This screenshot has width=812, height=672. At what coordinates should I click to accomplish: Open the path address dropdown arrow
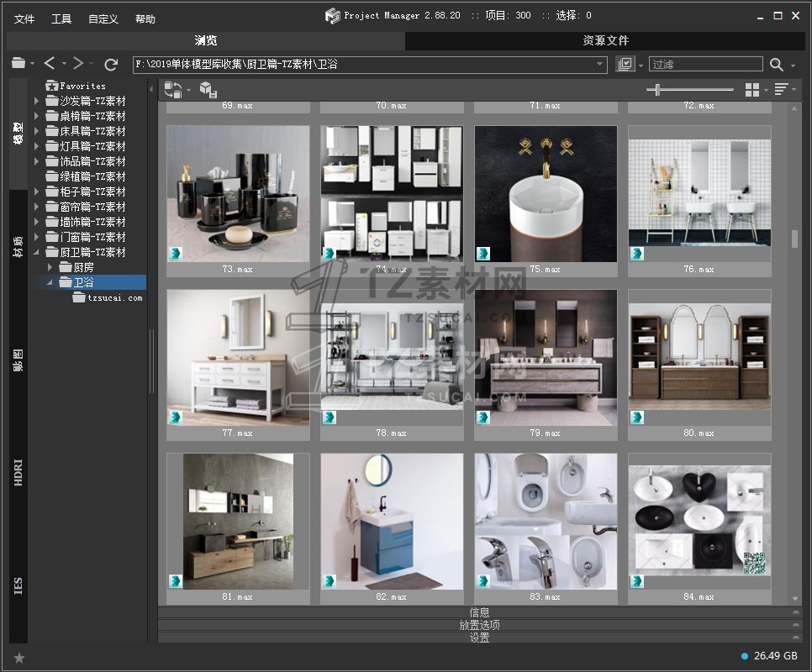600,65
